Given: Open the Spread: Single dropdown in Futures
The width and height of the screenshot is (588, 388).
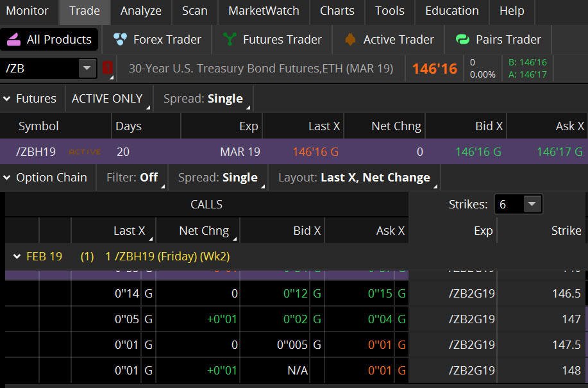Looking at the screenshot, I should point(203,98).
